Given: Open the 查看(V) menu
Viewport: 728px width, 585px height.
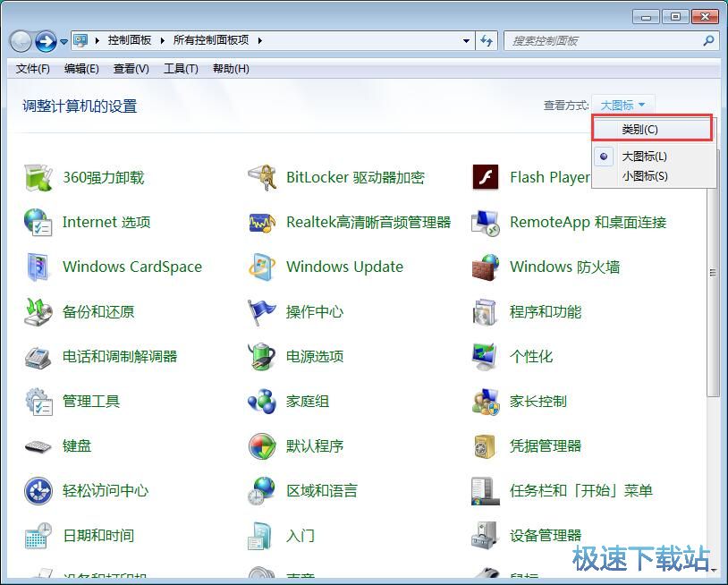Looking at the screenshot, I should (131, 69).
